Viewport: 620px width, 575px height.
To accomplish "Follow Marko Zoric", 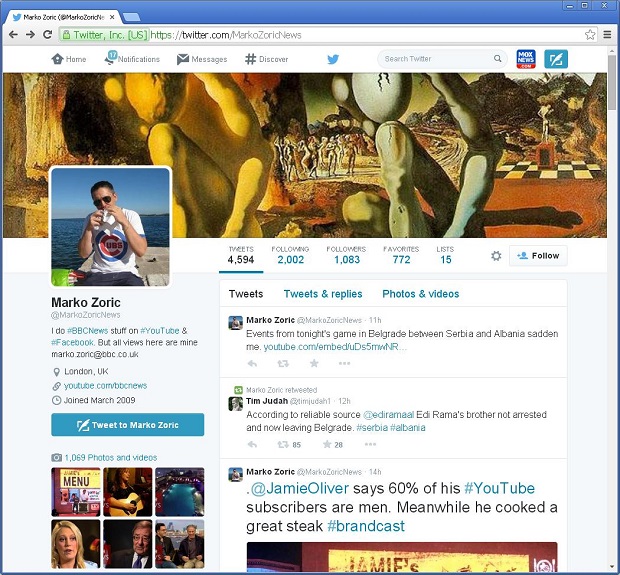I will [538, 256].
